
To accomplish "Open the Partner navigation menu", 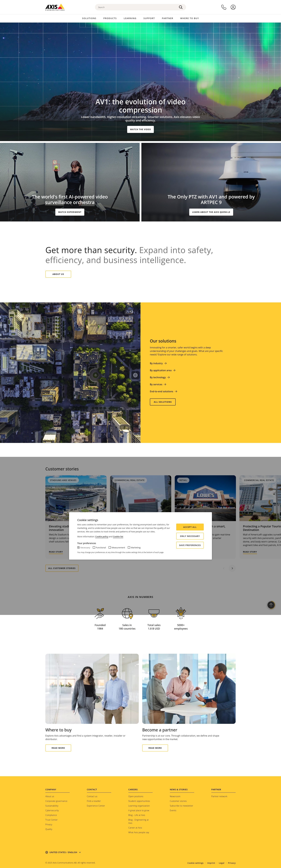I will [x=167, y=18].
